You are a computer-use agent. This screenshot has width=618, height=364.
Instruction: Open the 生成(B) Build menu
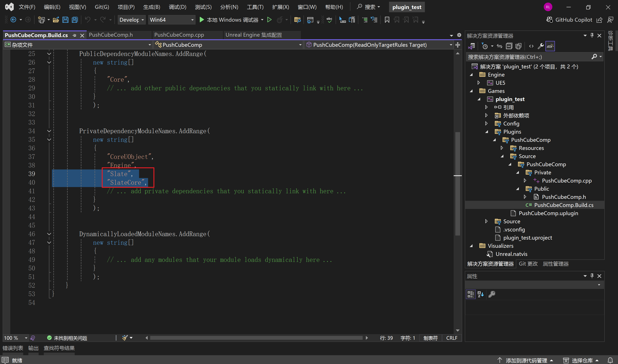[151, 7]
